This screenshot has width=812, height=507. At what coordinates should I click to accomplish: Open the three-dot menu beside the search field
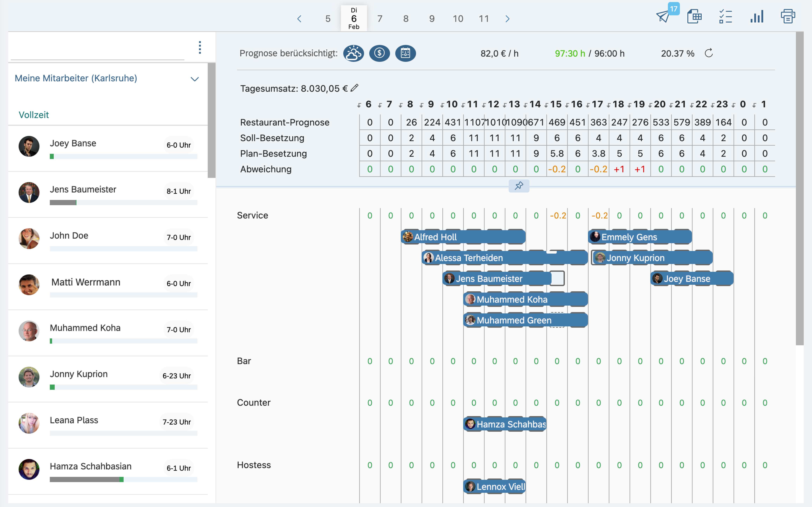pos(200,48)
